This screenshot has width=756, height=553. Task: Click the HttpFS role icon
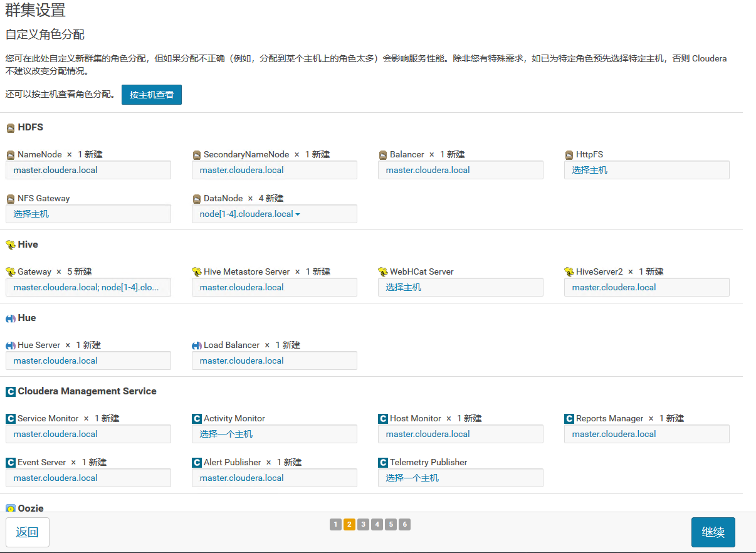(x=569, y=155)
